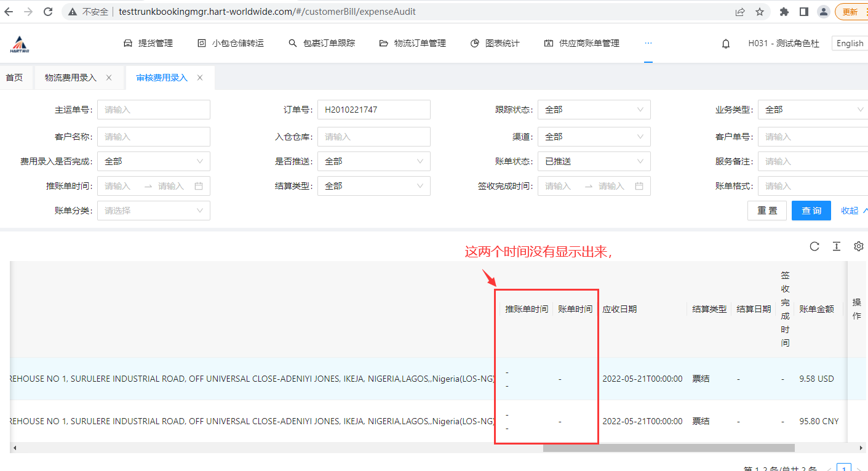Click the horizontal table scrollbar thumb

[x=668, y=448]
